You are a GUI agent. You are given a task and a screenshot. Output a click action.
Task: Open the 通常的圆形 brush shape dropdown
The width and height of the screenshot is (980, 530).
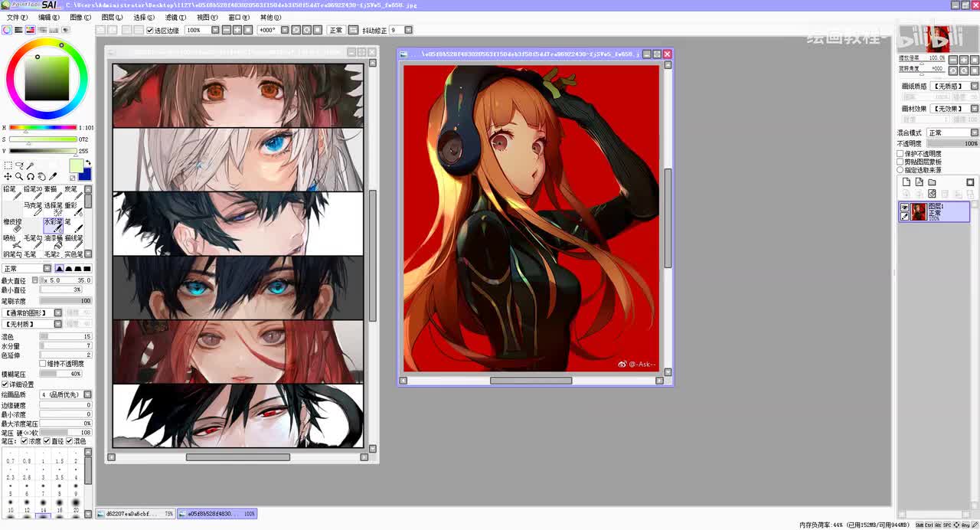[x=57, y=312]
